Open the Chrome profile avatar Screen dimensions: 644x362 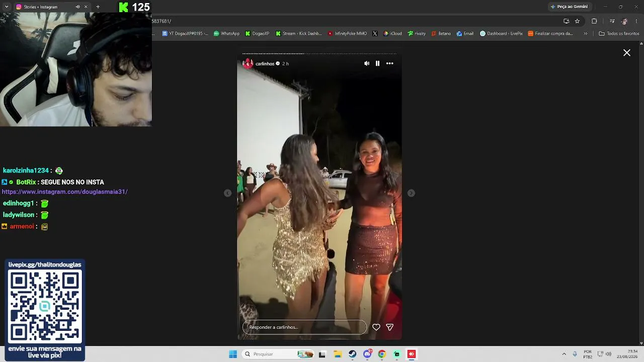coord(624,21)
